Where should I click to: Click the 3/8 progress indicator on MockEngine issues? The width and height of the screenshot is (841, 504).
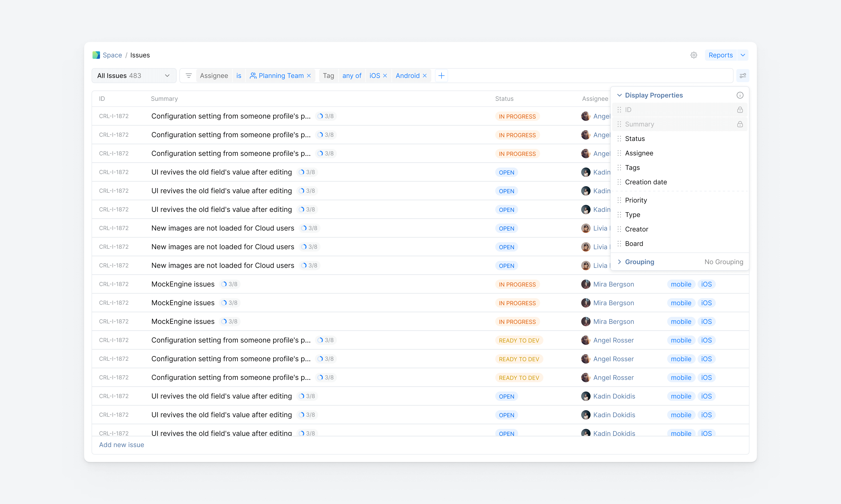point(229,284)
